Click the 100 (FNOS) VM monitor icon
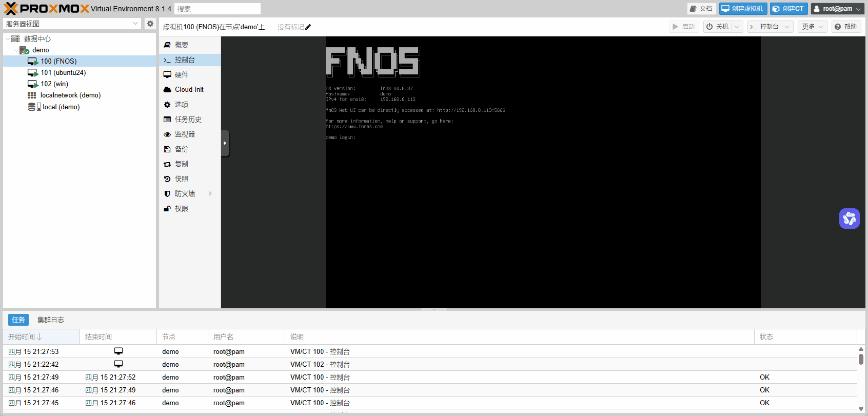The image size is (868, 416). 33,62
